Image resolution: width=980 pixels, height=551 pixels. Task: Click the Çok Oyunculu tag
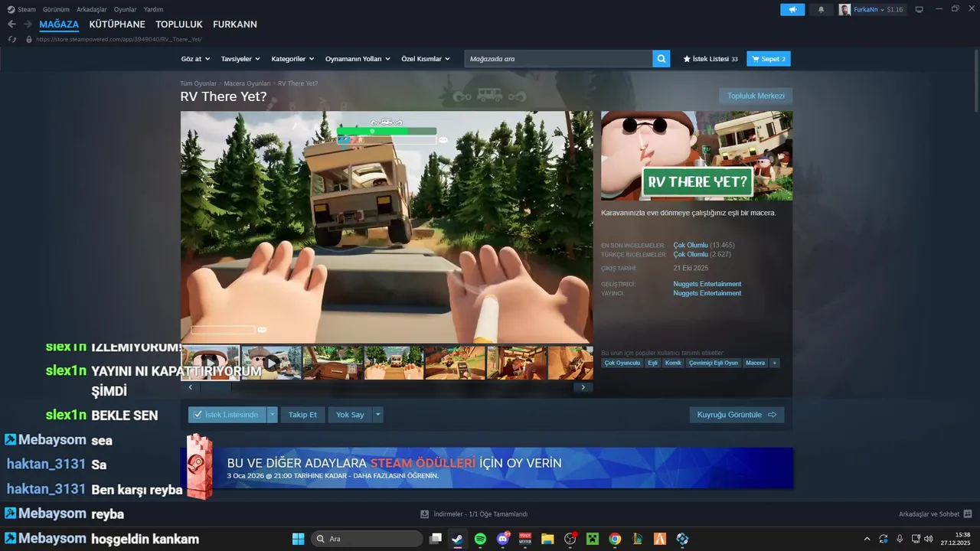(622, 363)
